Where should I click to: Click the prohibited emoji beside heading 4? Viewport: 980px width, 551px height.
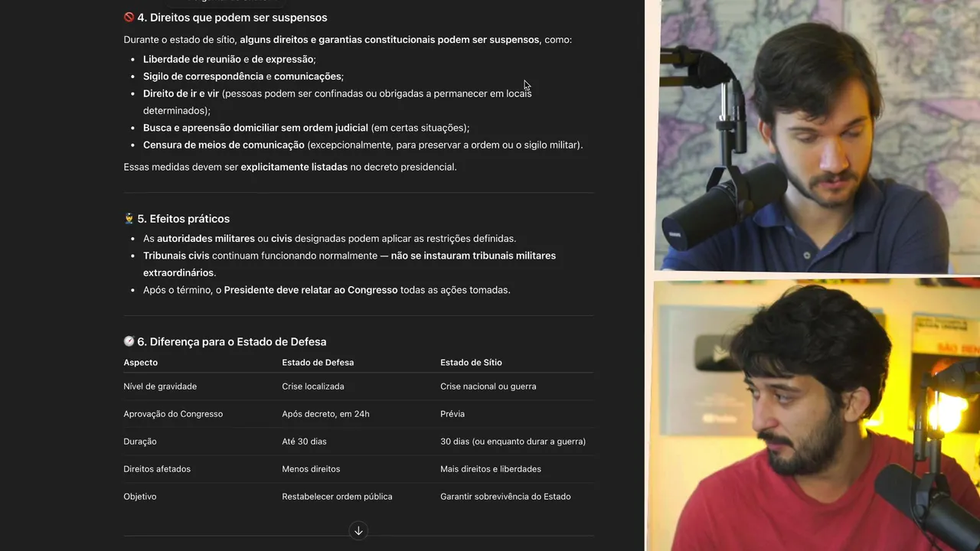(x=129, y=18)
